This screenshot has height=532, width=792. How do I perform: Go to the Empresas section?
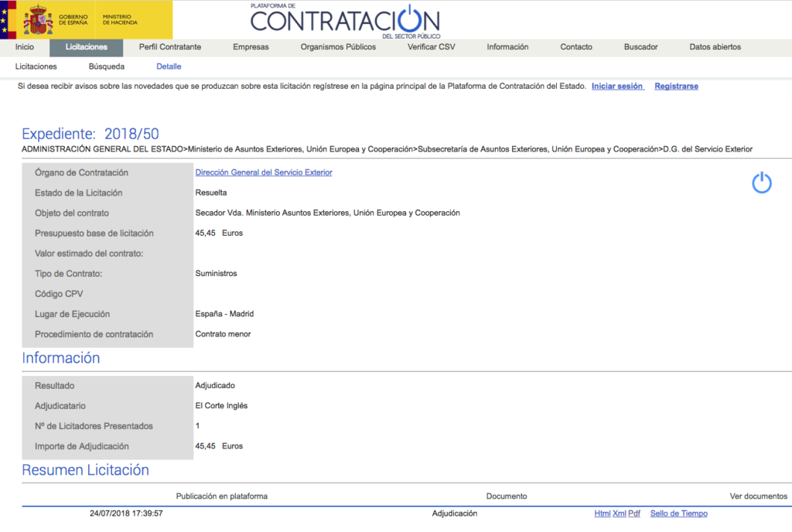point(251,47)
